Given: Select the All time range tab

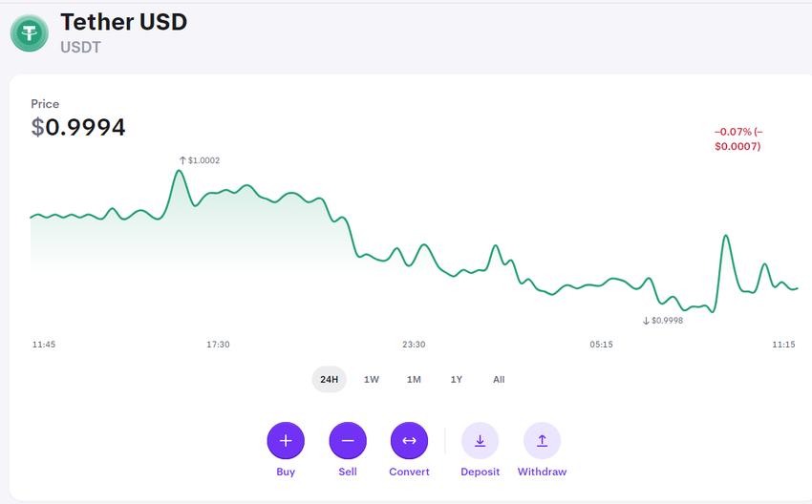Looking at the screenshot, I should 499,380.
